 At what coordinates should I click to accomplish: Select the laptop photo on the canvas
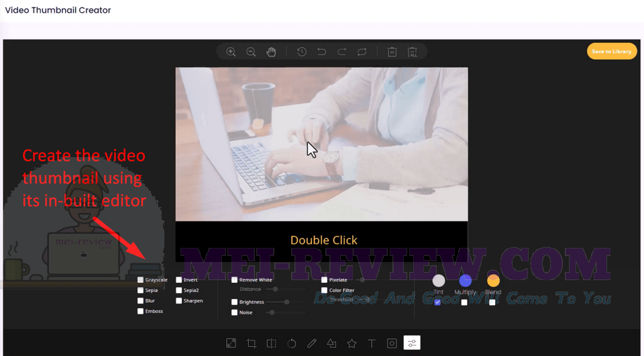[321, 144]
